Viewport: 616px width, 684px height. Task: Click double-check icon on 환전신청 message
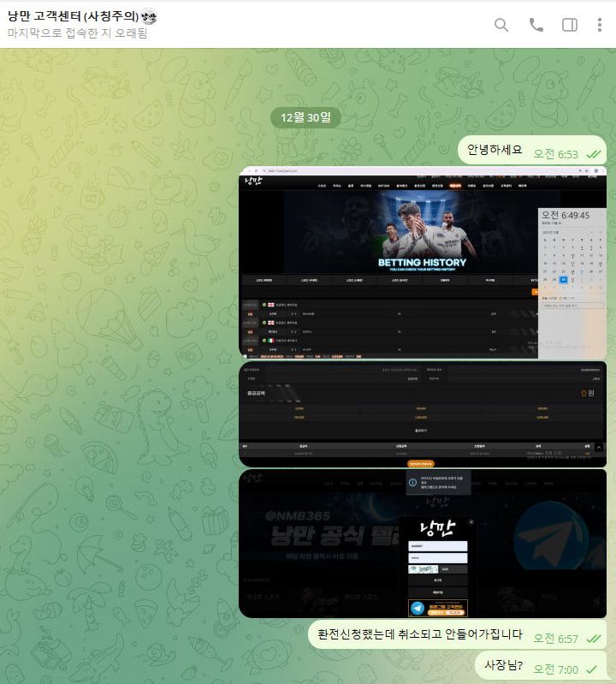[593, 639]
